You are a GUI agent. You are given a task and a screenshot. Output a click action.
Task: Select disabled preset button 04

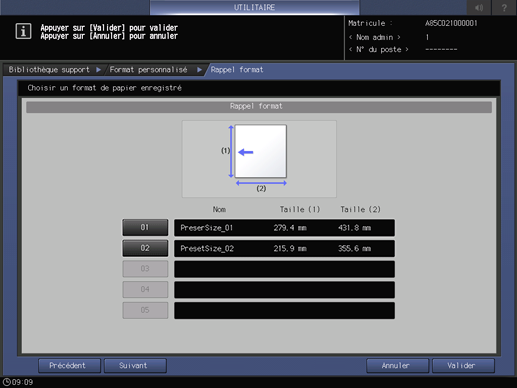tap(145, 289)
